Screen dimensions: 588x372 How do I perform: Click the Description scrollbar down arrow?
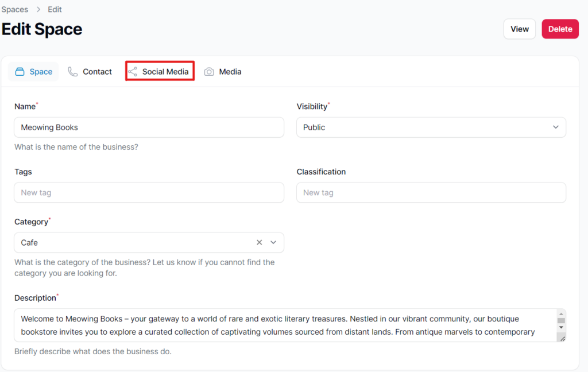pyautogui.click(x=561, y=327)
